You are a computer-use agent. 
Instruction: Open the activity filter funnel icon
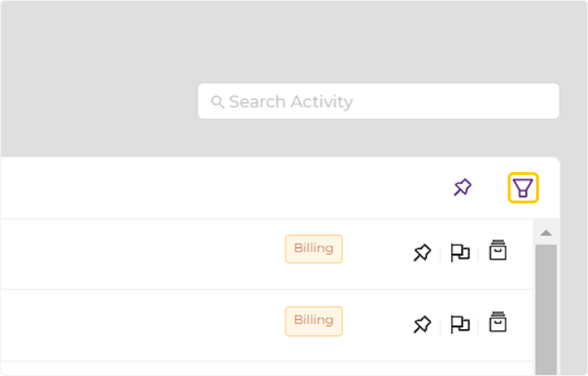(x=523, y=188)
